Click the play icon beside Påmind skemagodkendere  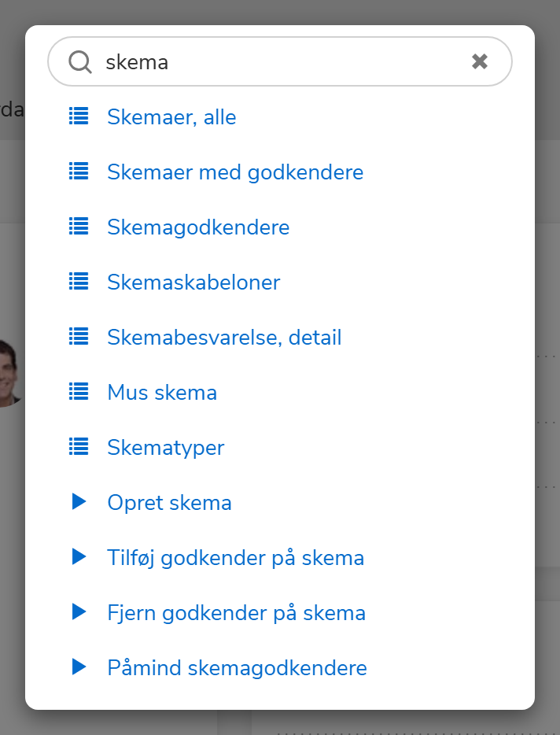(79, 667)
